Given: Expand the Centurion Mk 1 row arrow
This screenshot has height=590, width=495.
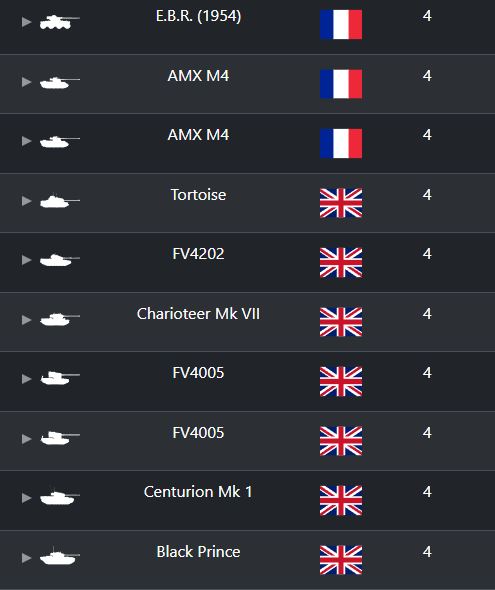Looking at the screenshot, I should (26, 498).
